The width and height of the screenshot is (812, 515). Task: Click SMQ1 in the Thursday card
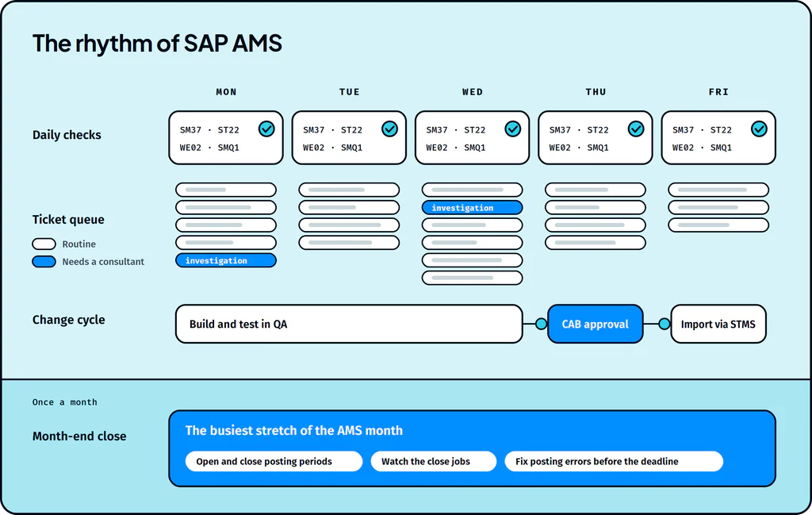[598, 148]
